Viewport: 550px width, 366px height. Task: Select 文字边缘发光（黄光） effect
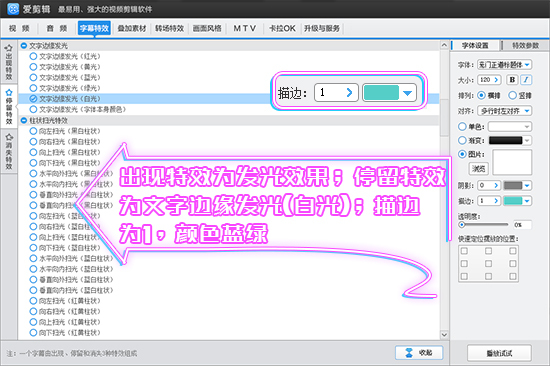click(x=65, y=67)
